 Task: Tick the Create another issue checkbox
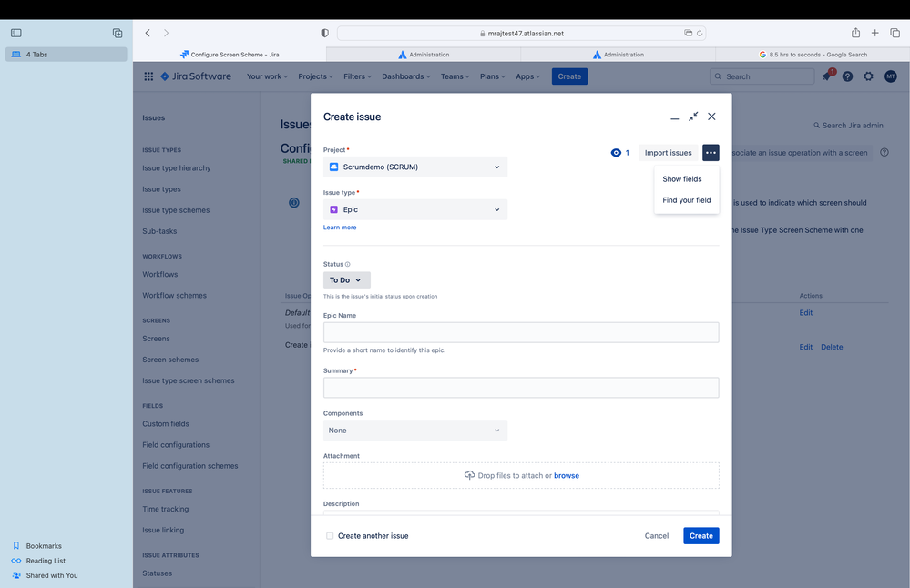[330, 536]
